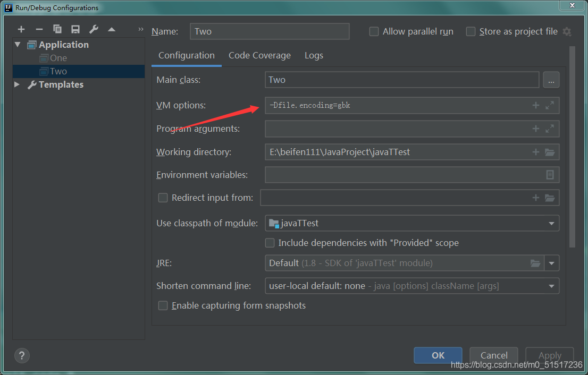Remove configuration with the minus icon
This screenshot has height=375, width=588.
[39, 29]
